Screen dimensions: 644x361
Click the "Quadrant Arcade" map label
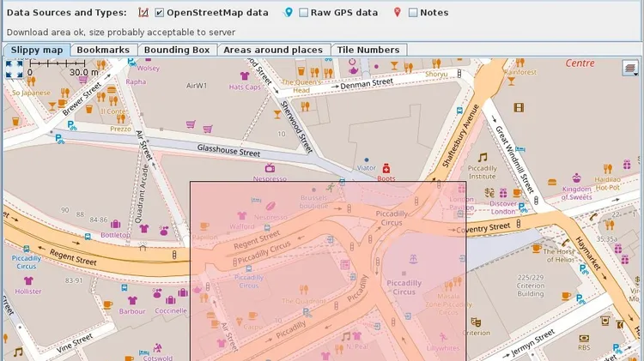tap(141, 194)
